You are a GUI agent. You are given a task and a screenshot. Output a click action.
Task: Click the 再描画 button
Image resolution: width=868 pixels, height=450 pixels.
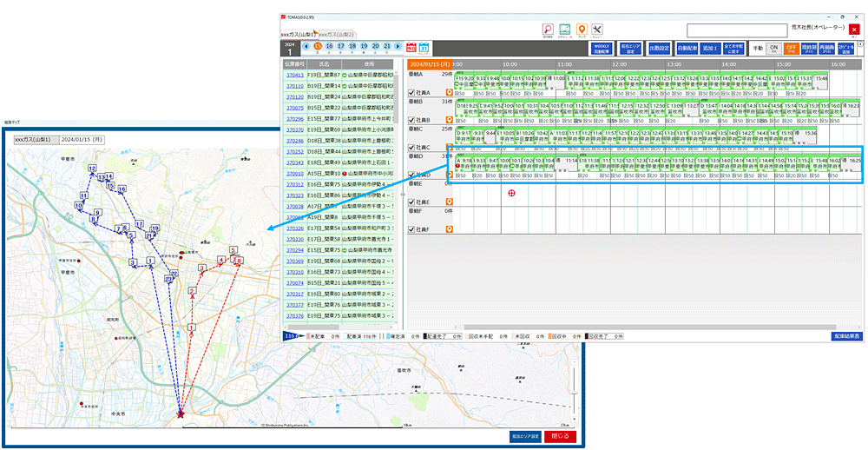826,48
